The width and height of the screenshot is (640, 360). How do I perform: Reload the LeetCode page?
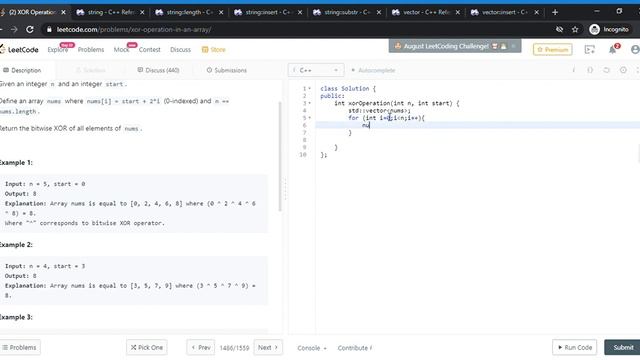(30, 29)
